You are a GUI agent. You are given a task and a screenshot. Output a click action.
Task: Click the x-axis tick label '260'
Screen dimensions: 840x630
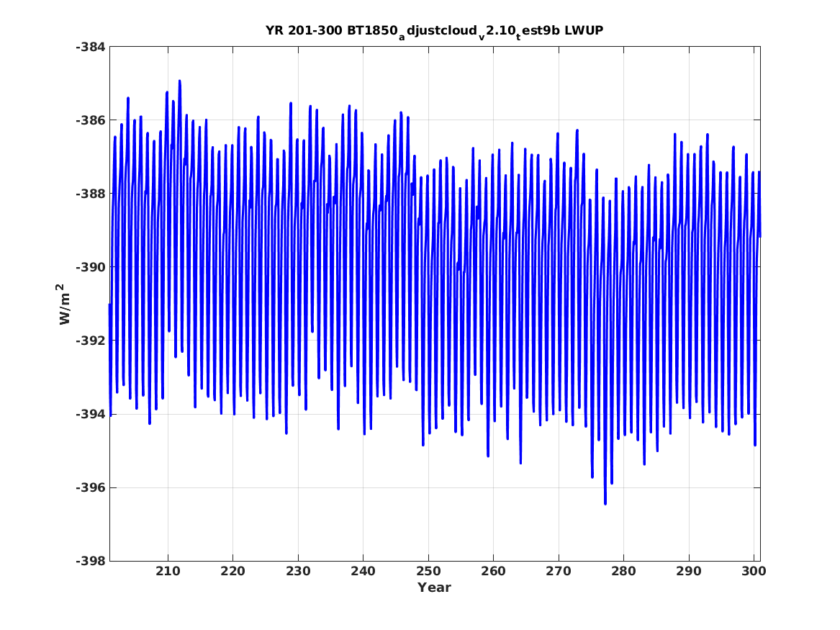(493, 572)
